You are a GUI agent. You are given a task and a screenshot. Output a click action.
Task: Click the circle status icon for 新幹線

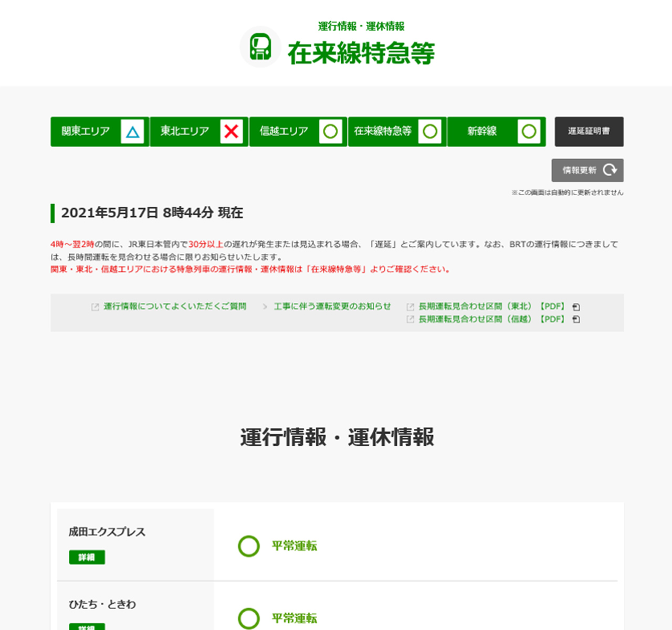[529, 132]
